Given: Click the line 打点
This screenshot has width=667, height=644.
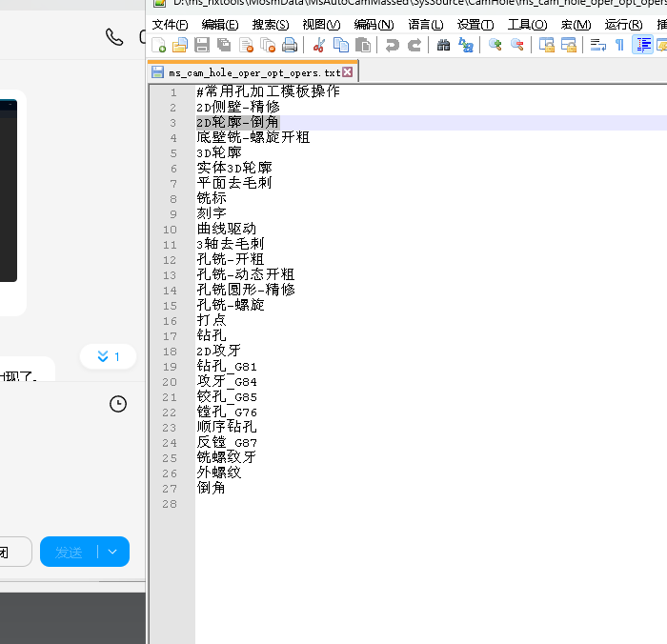Looking at the screenshot, I should pyautogui.click(x=212, y=320).
